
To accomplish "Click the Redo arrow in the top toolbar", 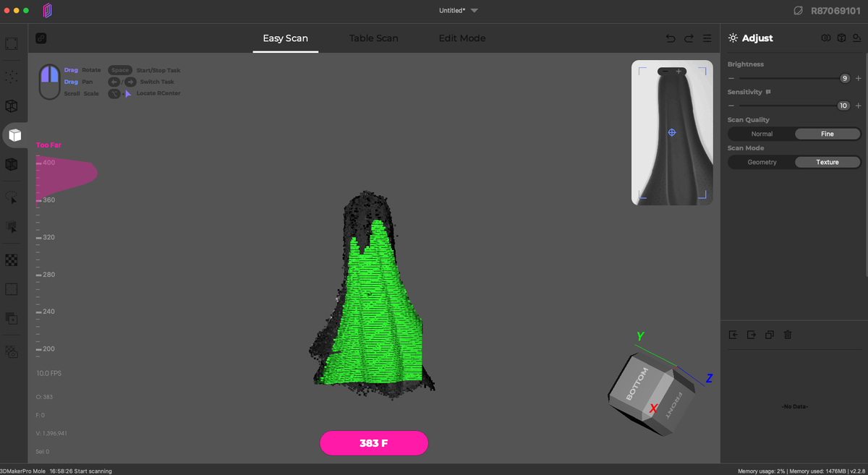I will (x=688, y=38).
